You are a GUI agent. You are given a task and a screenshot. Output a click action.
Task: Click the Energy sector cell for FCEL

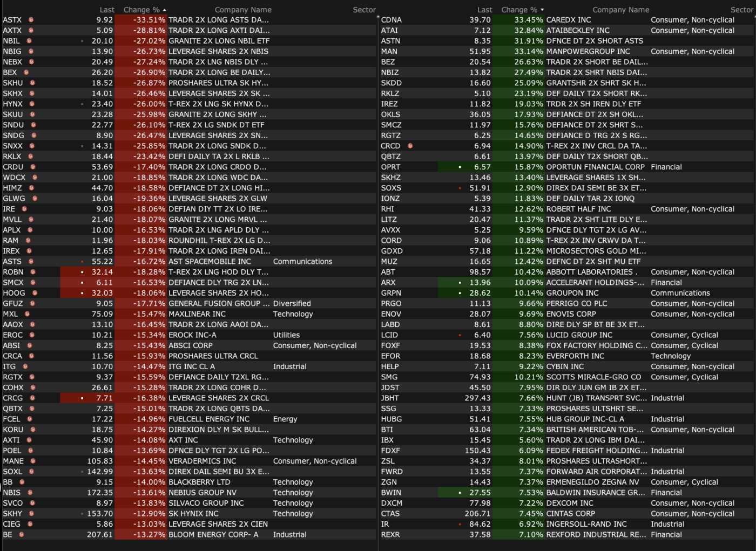pyautogui.click(x=285, y=419)
